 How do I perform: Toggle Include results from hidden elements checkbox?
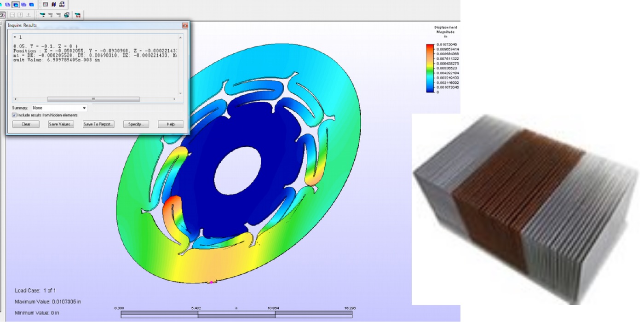click(14, 115)
